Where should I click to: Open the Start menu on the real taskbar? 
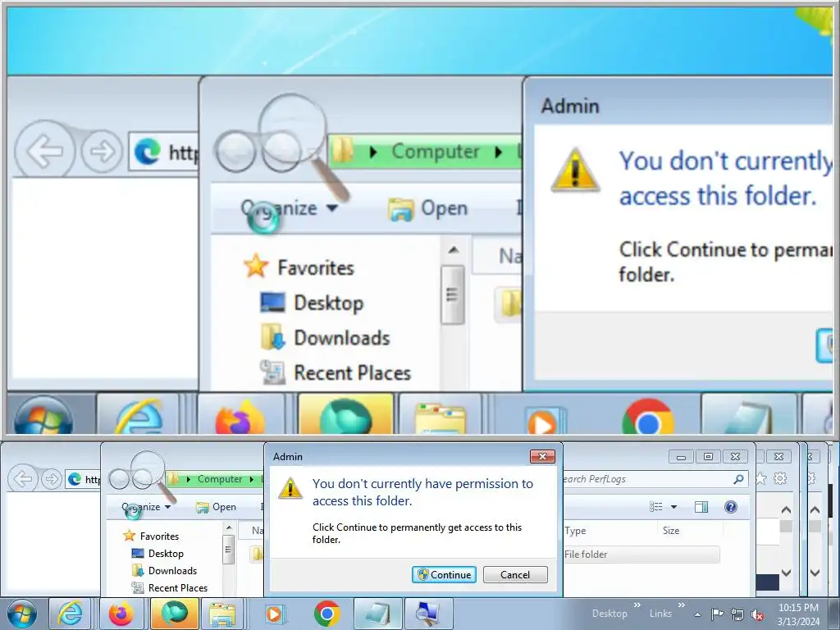(22, 614)
